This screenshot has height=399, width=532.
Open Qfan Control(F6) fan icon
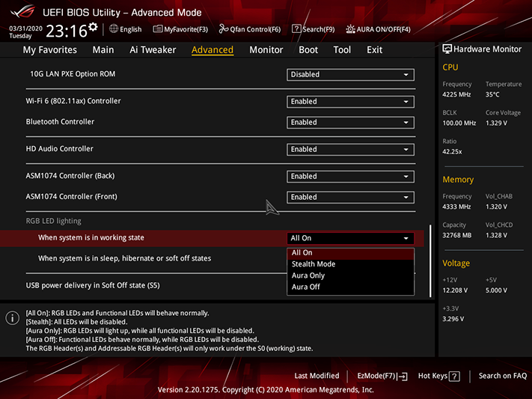coord(223,29)
